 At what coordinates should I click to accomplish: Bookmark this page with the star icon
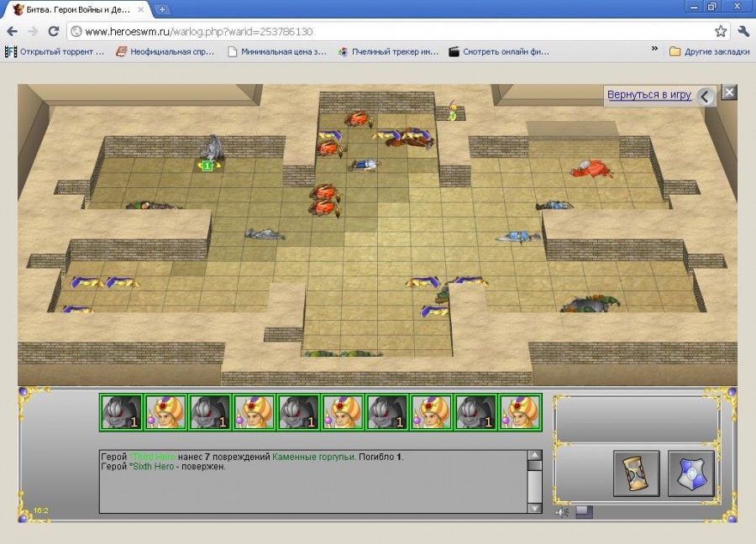click(x=721, y=32)
